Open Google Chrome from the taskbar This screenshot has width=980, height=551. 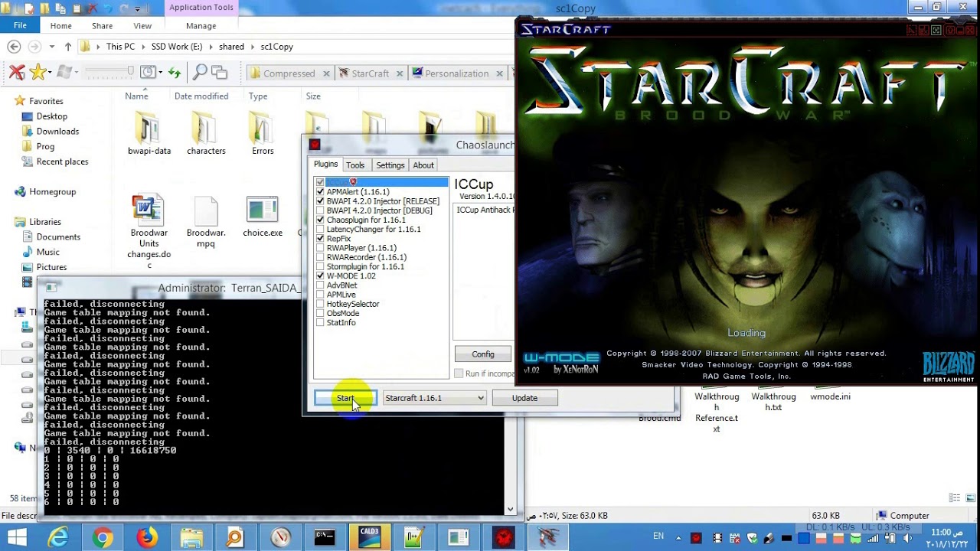tap(103, 537)
